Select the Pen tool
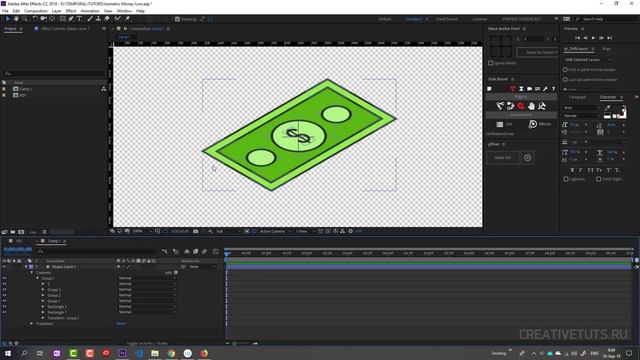This screenshot has height=360, width=640. [71, 19]
